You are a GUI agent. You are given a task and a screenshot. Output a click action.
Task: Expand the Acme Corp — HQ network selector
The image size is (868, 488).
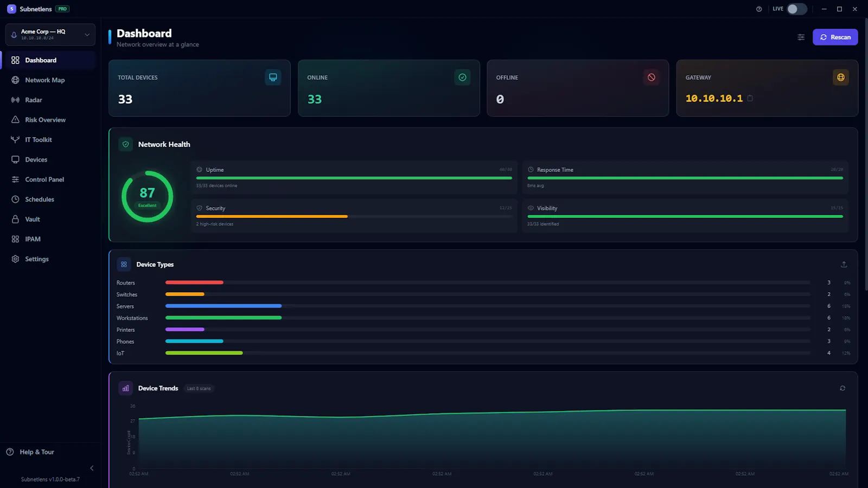tap(50, 34)
